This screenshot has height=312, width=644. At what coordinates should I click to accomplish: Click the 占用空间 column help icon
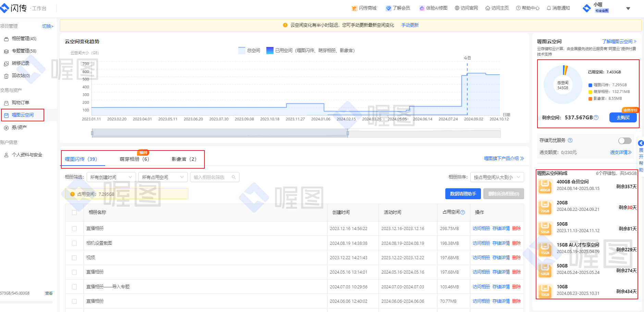click(x=462, y=212)
